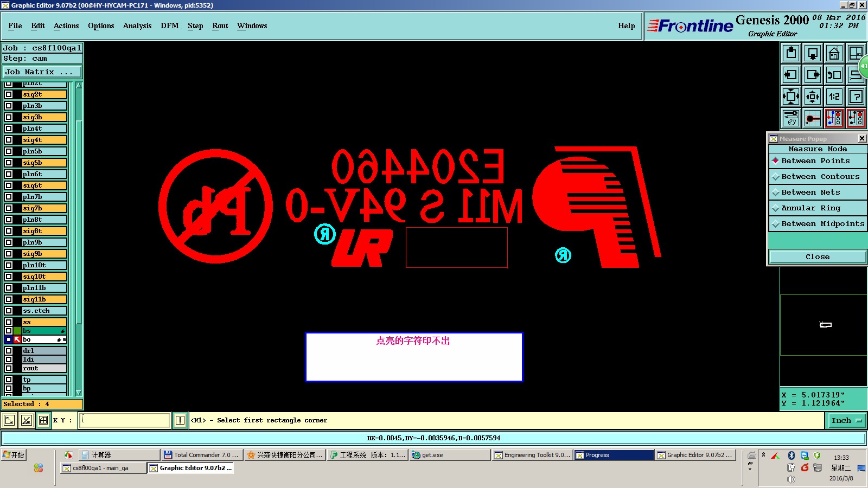Click layer list scroll up arrow
Screen dimensions: 868x488
pyautogui.click(x=79, y=86)
